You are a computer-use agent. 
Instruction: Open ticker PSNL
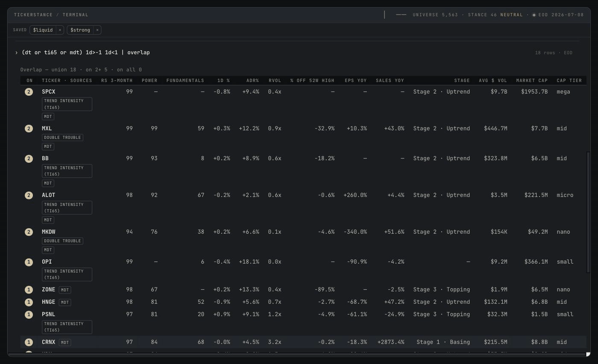[49, 314]
